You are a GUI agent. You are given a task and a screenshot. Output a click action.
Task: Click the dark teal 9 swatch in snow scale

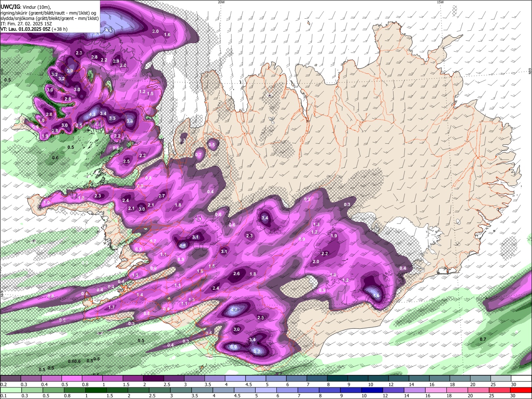click(x=358, y=379)
